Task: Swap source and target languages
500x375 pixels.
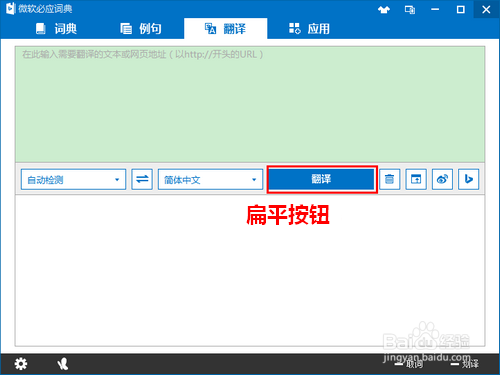Action: (142, 179)
